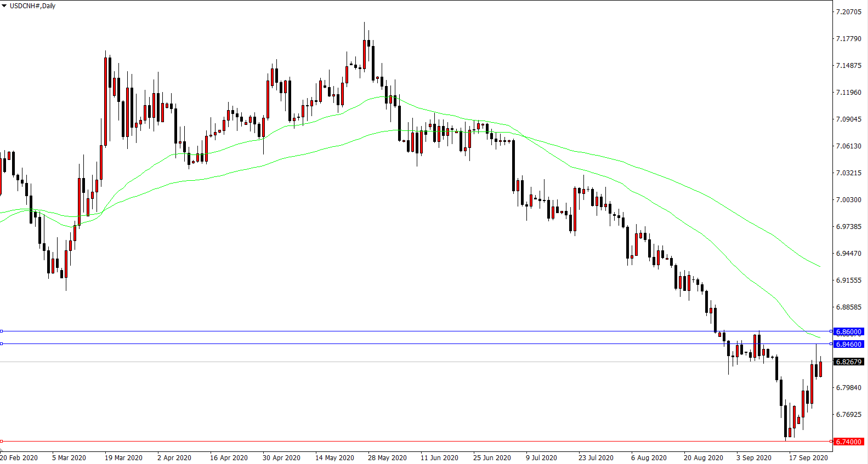Image resolution: width=868 pixels, height=464 pixels.
Task: Click the 6.79840 price on the scale
Action: (x=848, y=388)
